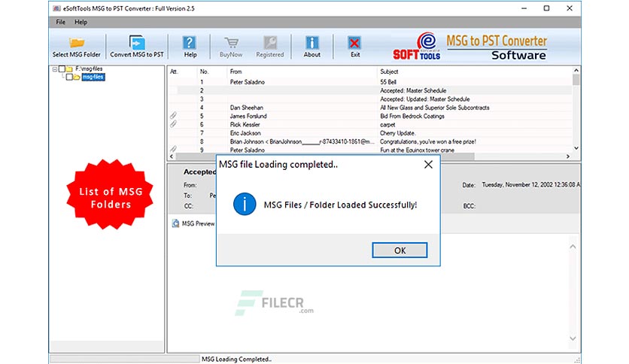Screen dimensions: 629x364
Task: Click the MSG Preview icon
Action: click(x=176, y=223)
